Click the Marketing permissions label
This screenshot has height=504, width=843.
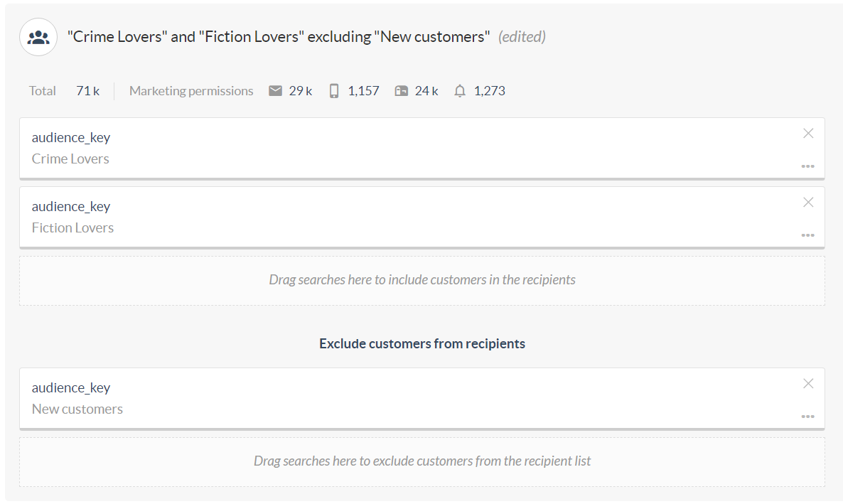coord(191,91)
